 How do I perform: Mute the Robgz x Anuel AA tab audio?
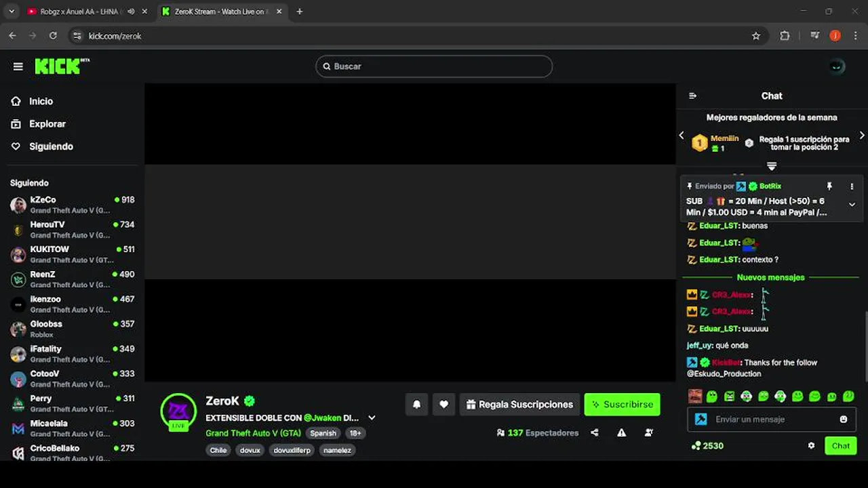(131, 12)
